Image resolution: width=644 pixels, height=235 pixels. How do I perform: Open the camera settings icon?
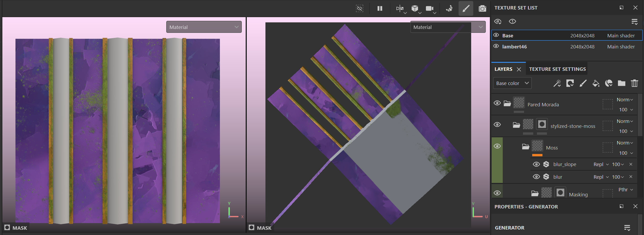pos(429,8)
